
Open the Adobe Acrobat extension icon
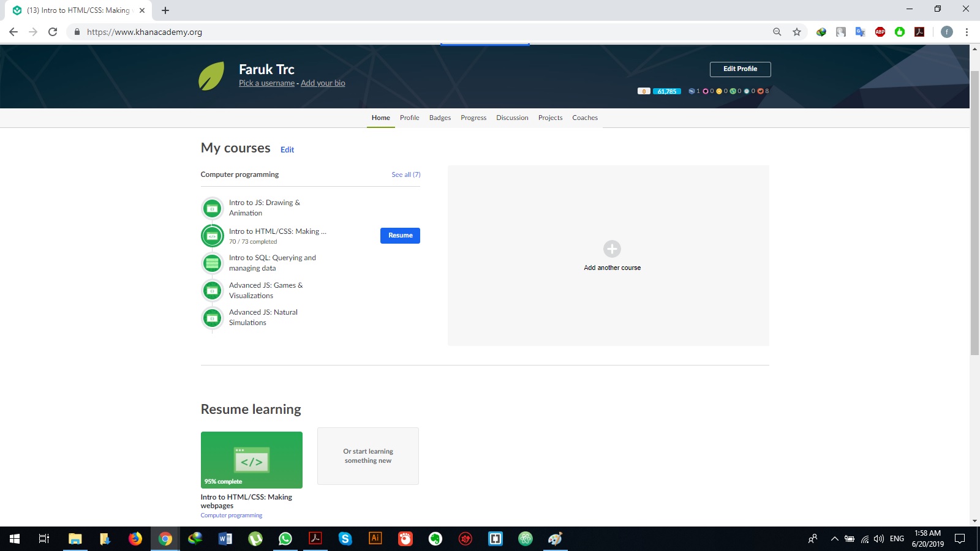919,32
